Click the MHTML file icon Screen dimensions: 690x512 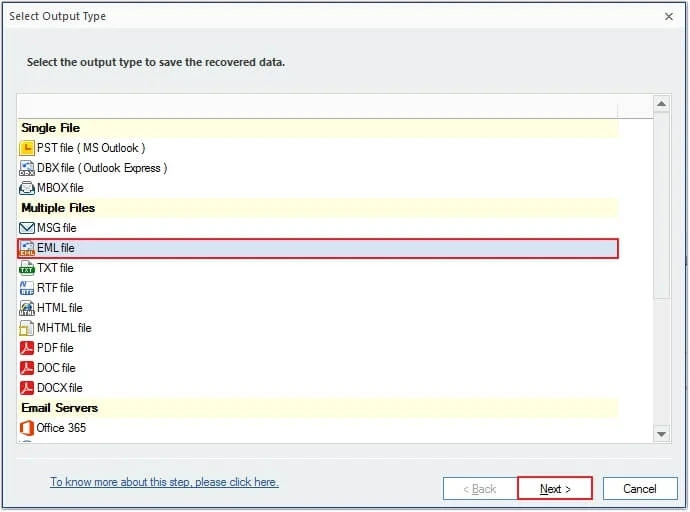27,328
